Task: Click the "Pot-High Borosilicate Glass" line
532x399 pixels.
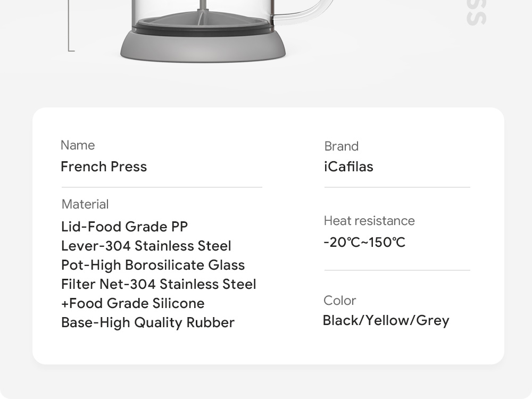Action: pos(153,265)
